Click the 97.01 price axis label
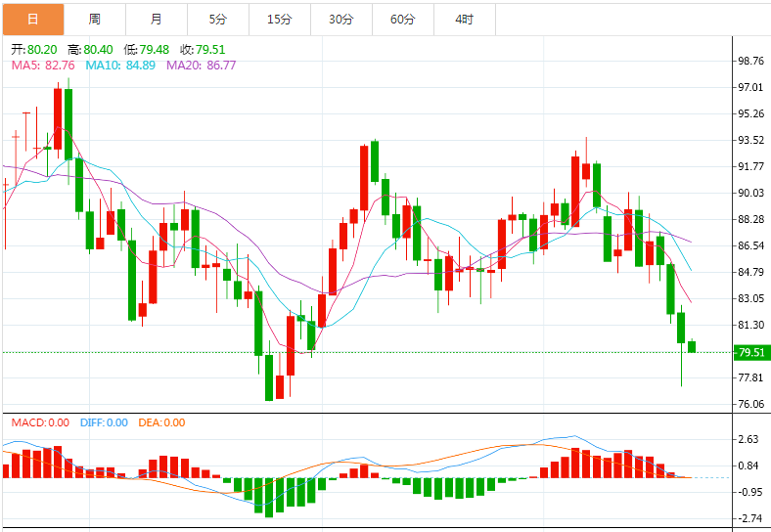771x532 pixels. 750,87
